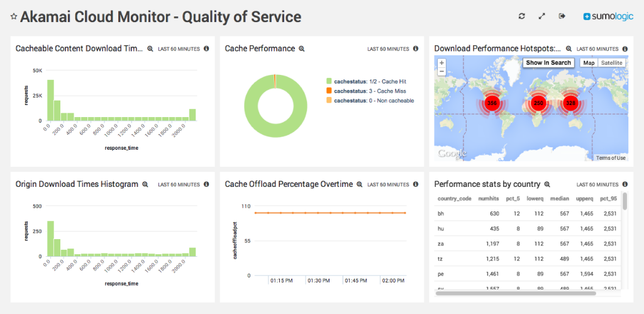Refresh the dashboard with the reload icon
644x314 pixels.
pos(521,16)
